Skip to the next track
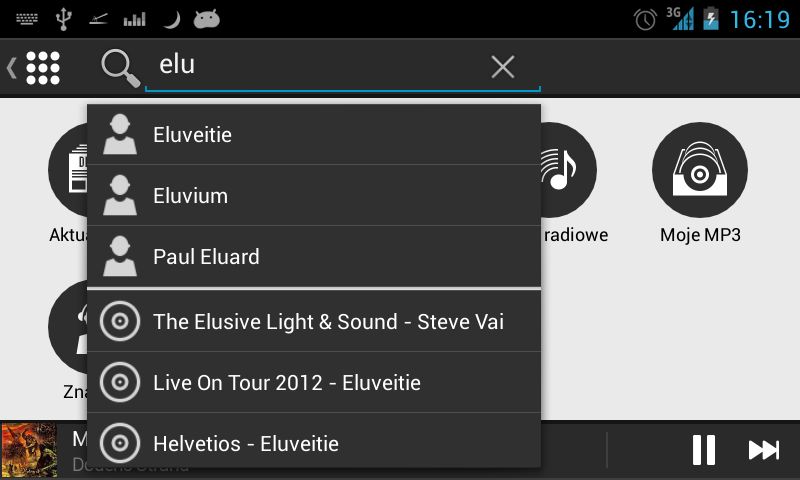This screenshot has width=800, height=480. tap(764, 450)
